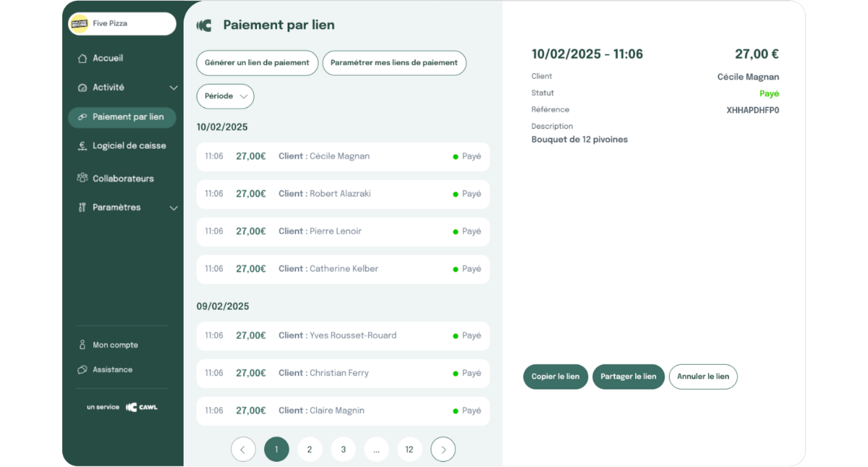Click the Logiciel de caisse euro icon
The height and width of the screenshot is (467, 868).
click(x=82, y=146)
